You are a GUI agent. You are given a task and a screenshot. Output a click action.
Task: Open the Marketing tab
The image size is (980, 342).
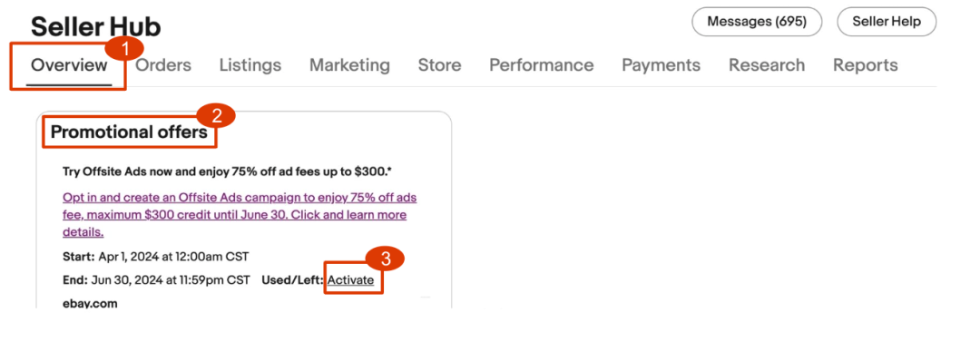(349, 65)
